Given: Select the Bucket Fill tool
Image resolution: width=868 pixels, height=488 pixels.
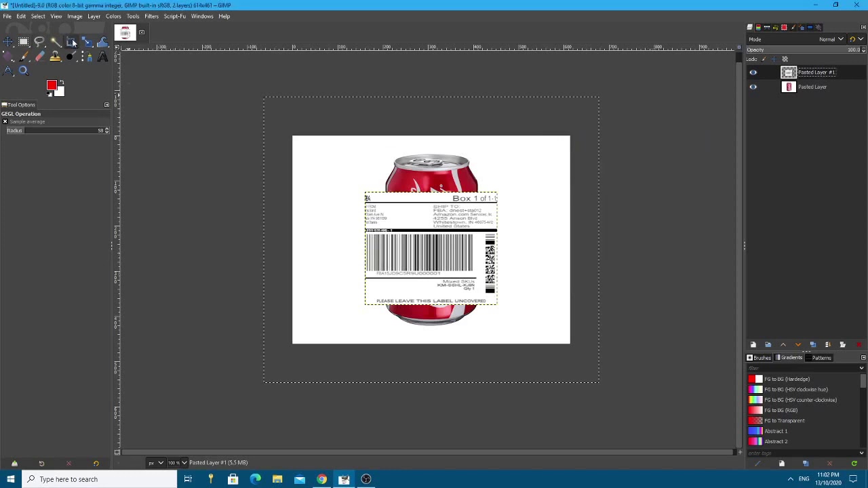Looking at the screenshot, I should [x=7, y=57].
